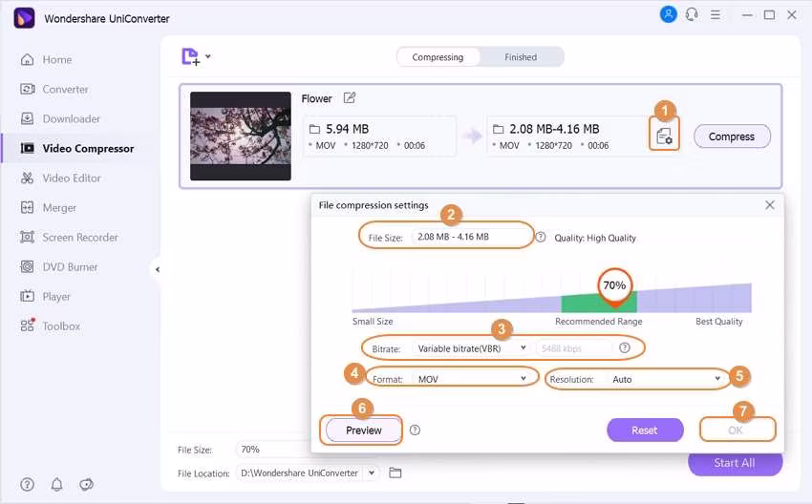Open the Format MOV dropdown
Viewport: 812px width, 504px height.
click(472, 379)
